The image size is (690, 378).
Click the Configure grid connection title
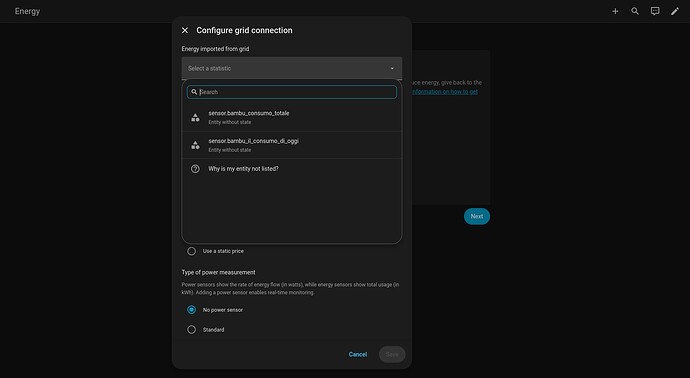tap(244, 30)
